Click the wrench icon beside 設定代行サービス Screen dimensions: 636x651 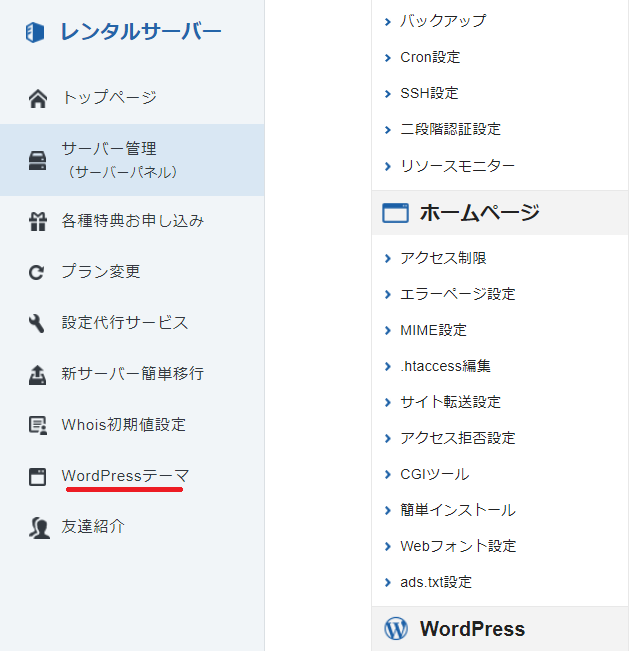point(37,323)
